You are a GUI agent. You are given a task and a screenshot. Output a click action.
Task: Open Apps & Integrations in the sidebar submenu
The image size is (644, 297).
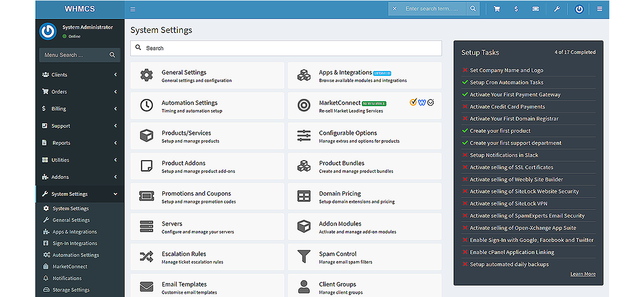(74, 232)
